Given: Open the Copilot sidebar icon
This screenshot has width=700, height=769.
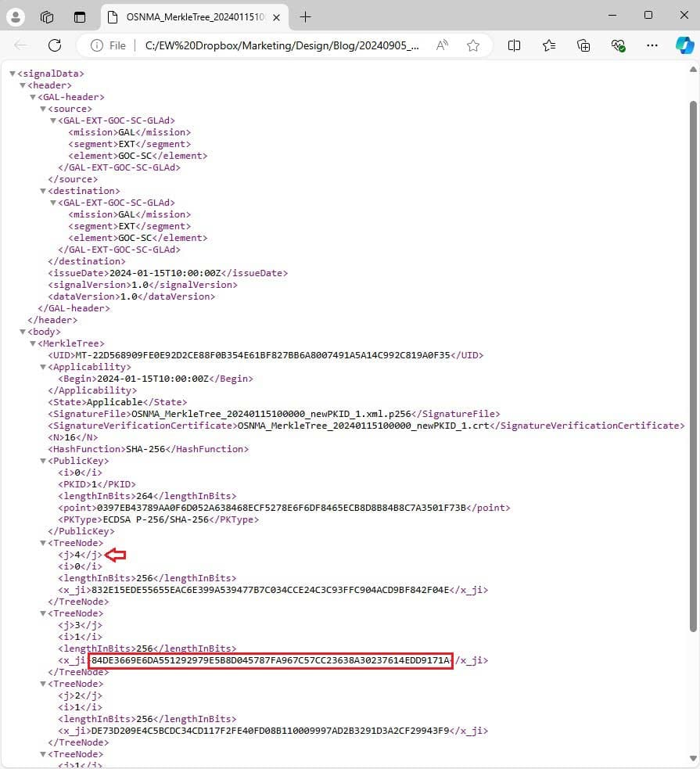Looking at the screenshot, I should (x=685, y=45).
